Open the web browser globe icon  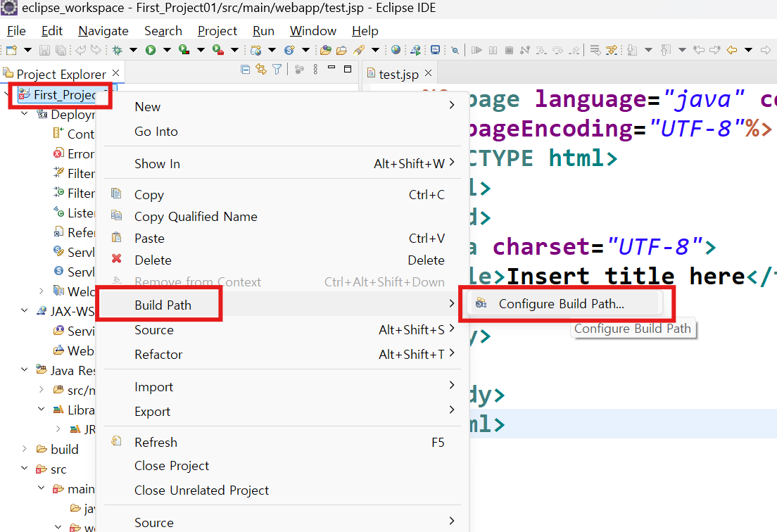pos(396,49)
